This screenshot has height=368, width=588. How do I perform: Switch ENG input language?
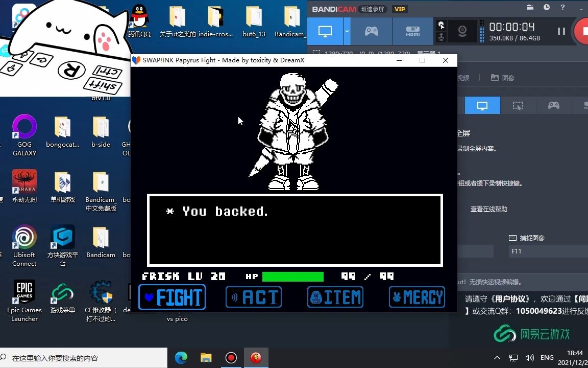pyautogui.click(x=547, y=358)
